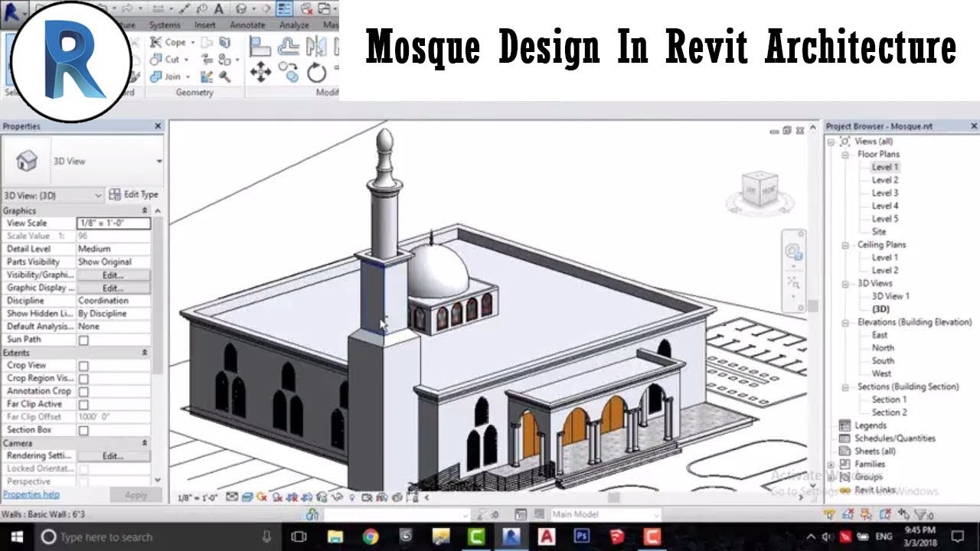Enable the Crop View checkbox
980x551 pixels.
tap(84, 366)
